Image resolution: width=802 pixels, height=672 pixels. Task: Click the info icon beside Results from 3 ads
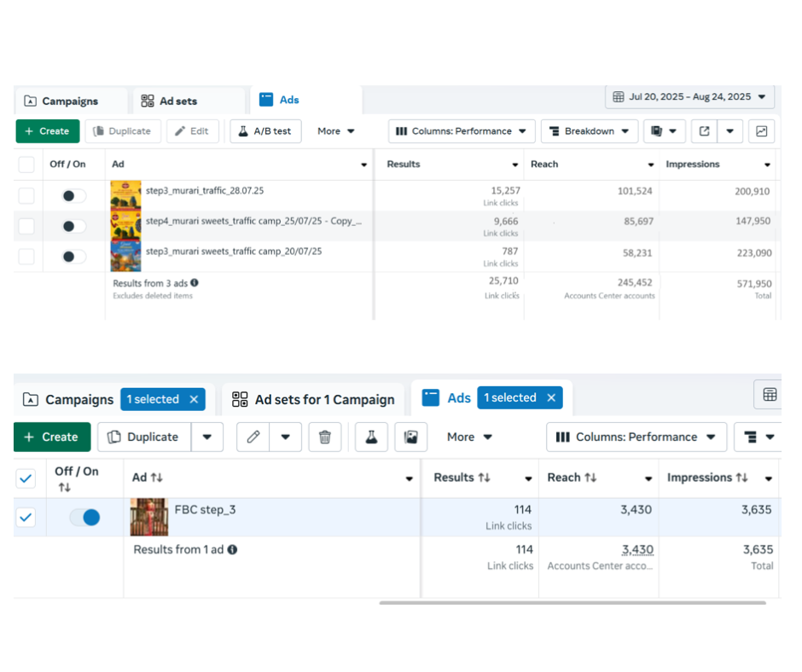click(195, 282)
